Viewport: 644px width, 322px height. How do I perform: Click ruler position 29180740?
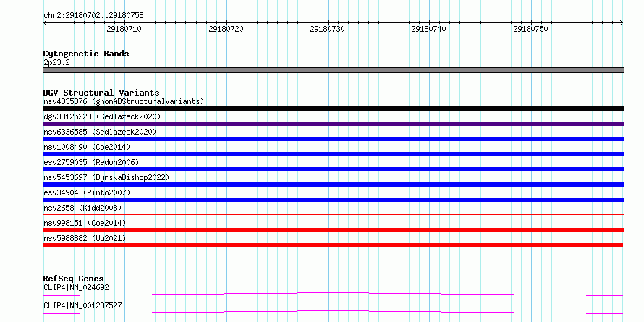[429, 29]
